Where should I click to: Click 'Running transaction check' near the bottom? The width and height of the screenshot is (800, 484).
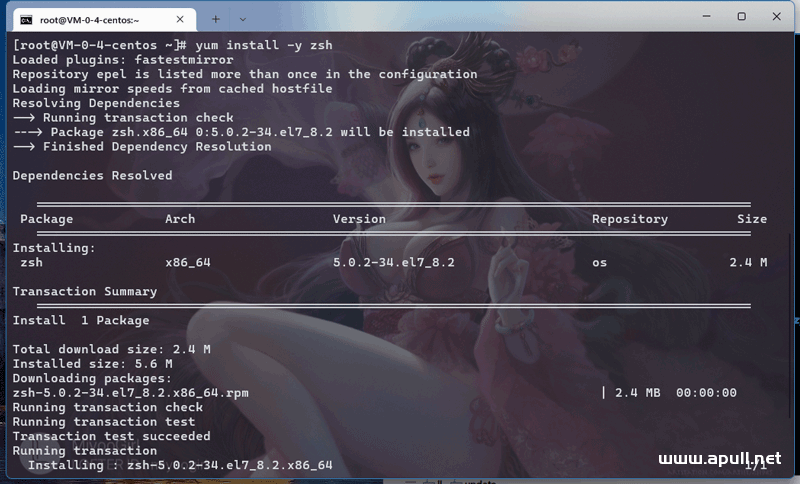click(x=108, y=407)
